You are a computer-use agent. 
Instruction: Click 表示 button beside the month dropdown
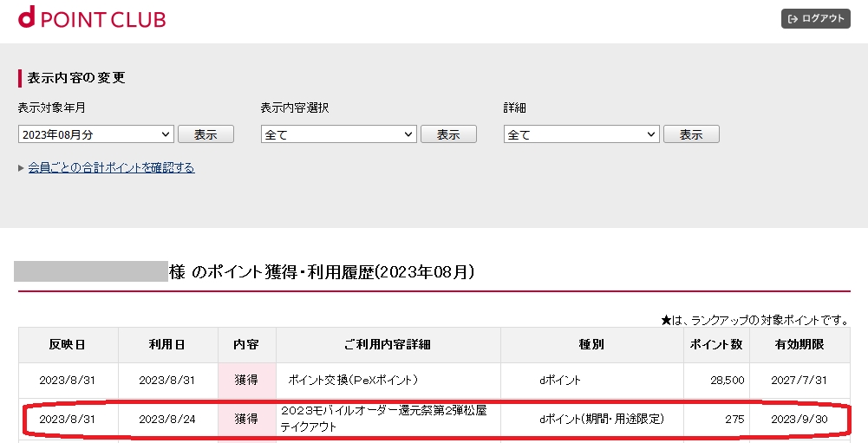tap(206, 134)
